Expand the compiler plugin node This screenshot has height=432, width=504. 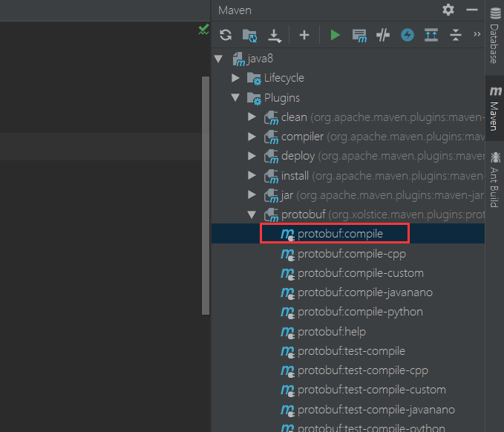coord(252,137)
